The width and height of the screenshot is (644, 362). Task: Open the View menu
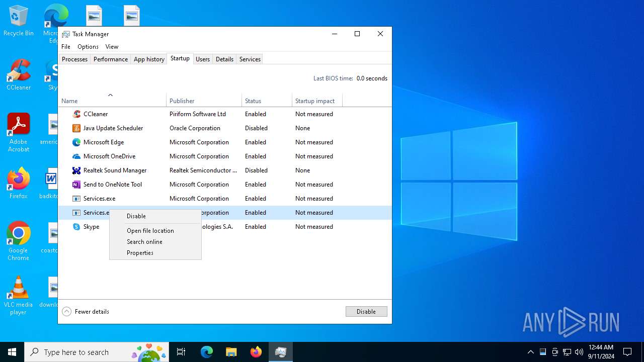tap(112, 47)
